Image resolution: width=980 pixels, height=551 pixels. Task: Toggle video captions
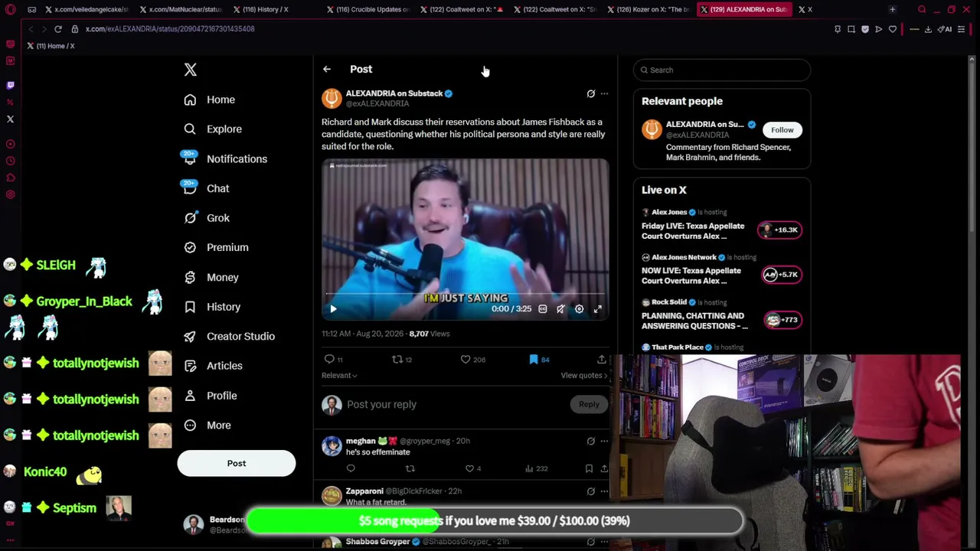[543, 309]
